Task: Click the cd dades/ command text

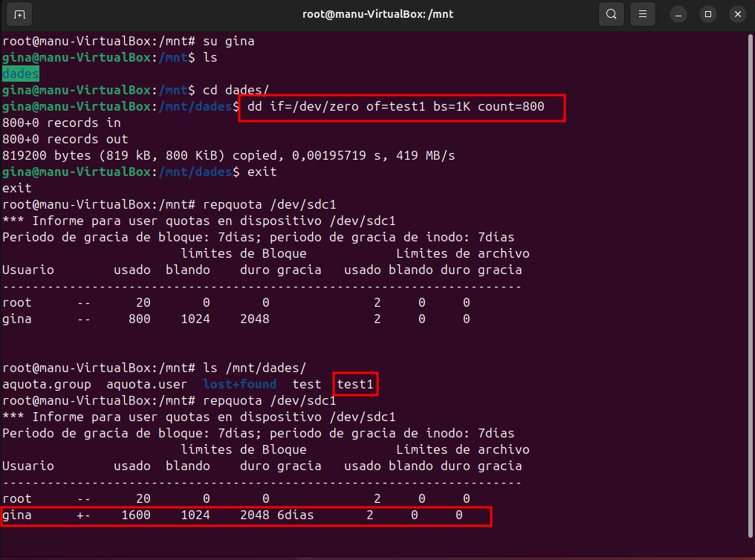Action: (x=236, y=91)
